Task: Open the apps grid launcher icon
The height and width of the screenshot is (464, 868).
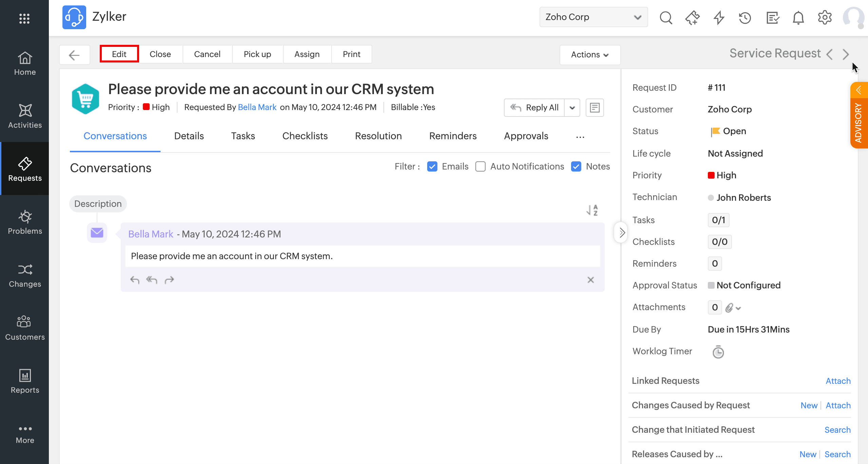Action: tap(24, 18)
